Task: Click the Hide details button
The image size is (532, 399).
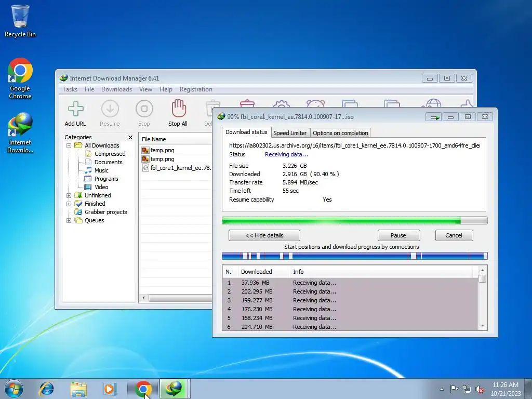Action: (x=264, y=235)
